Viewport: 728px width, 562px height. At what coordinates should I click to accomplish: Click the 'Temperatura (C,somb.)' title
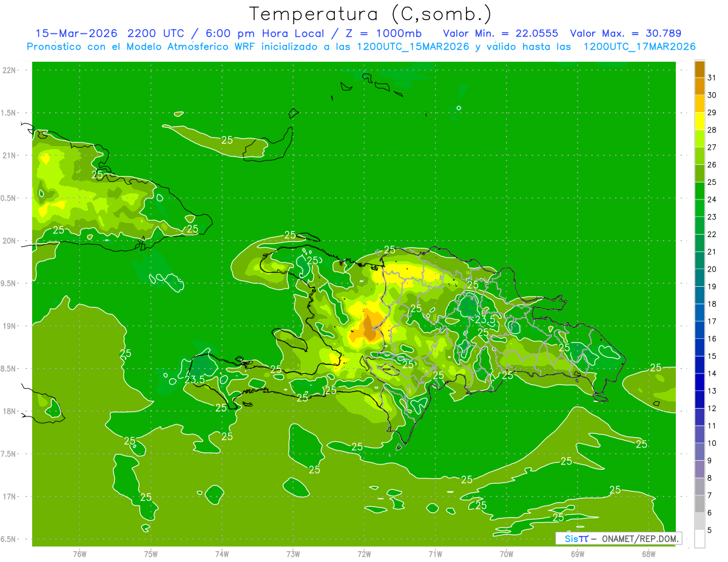click(370, 14)
